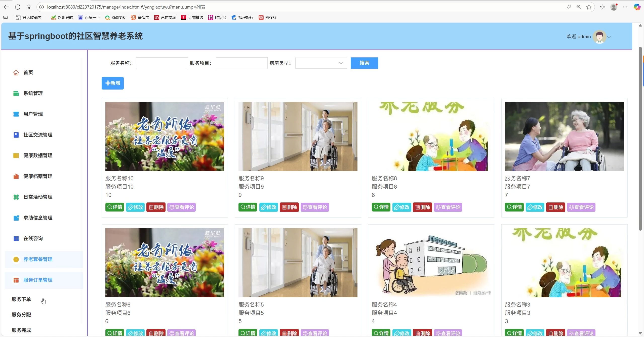
Task: Click the 在线咨询 grid icon
Action: 16,239
